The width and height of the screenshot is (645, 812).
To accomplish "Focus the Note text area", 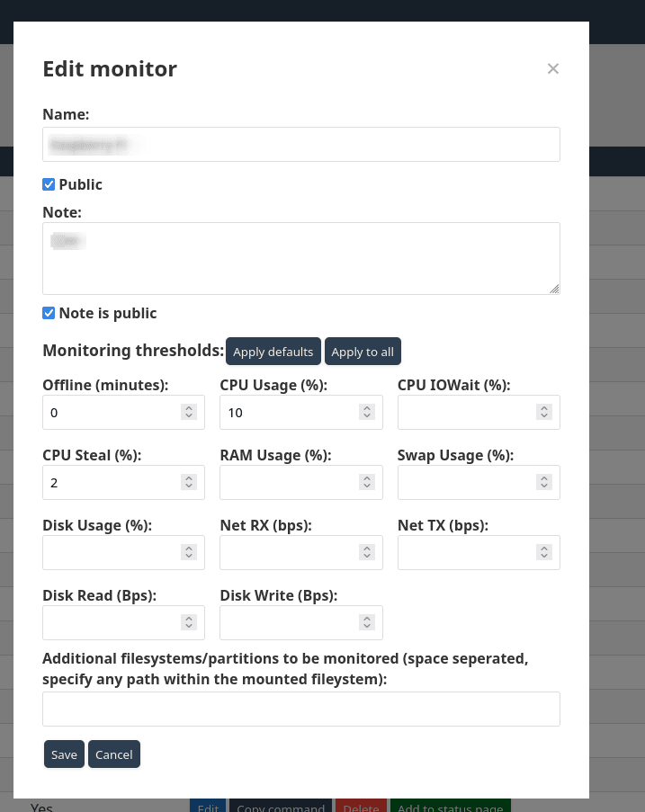I will (x=300, y=258).
